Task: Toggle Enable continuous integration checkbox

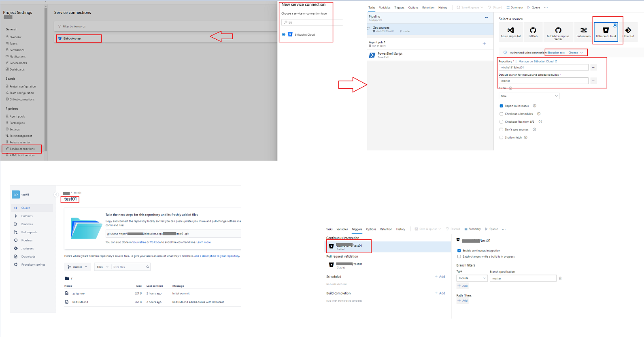Action: click(x=459, y=250)
